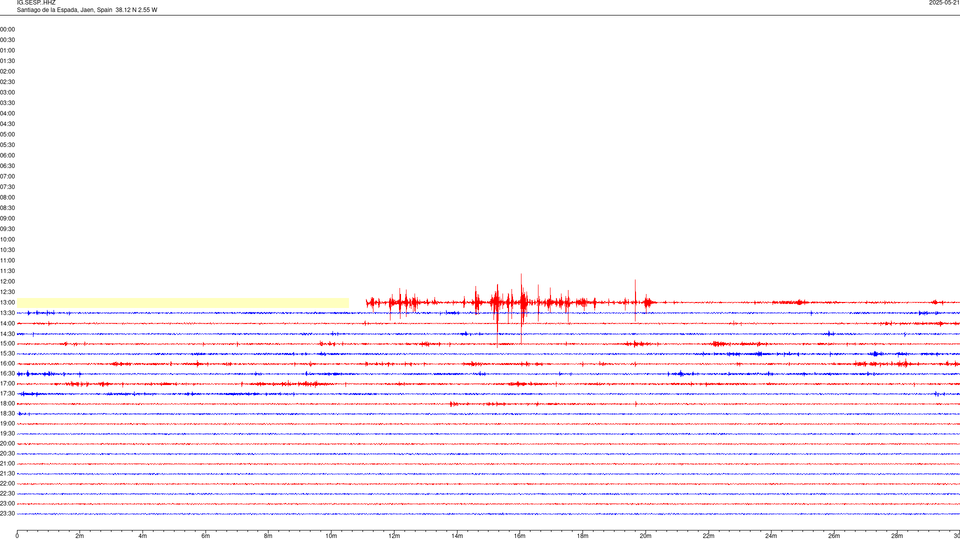The height and width of the screenshot is (540, 960).
Task: Click the 03:30 time label
Action: [7, 103]
